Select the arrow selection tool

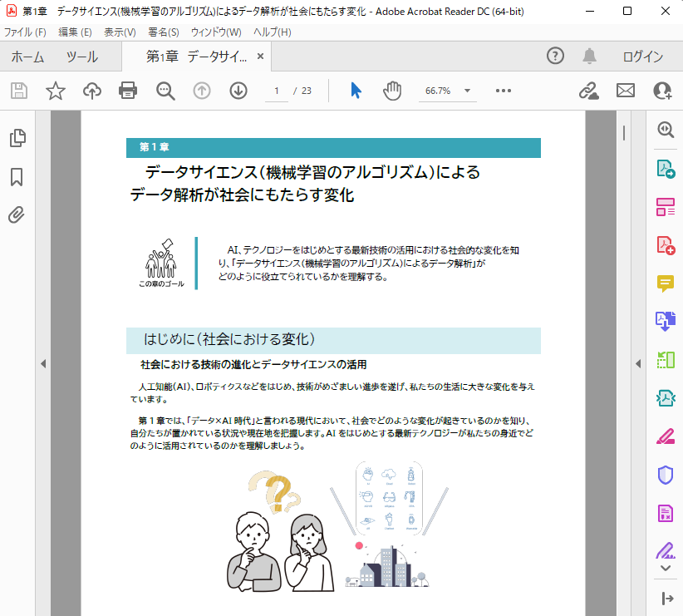356,91
